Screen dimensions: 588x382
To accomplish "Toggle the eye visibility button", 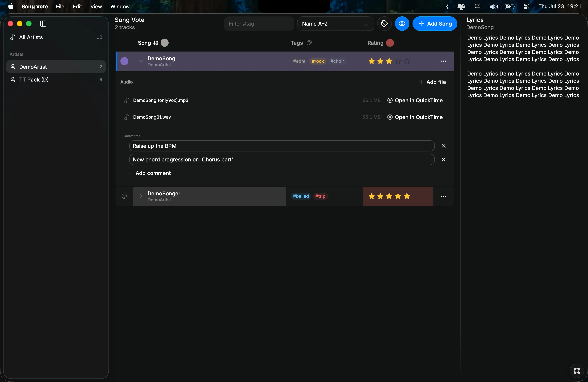I will pos(402,24).
